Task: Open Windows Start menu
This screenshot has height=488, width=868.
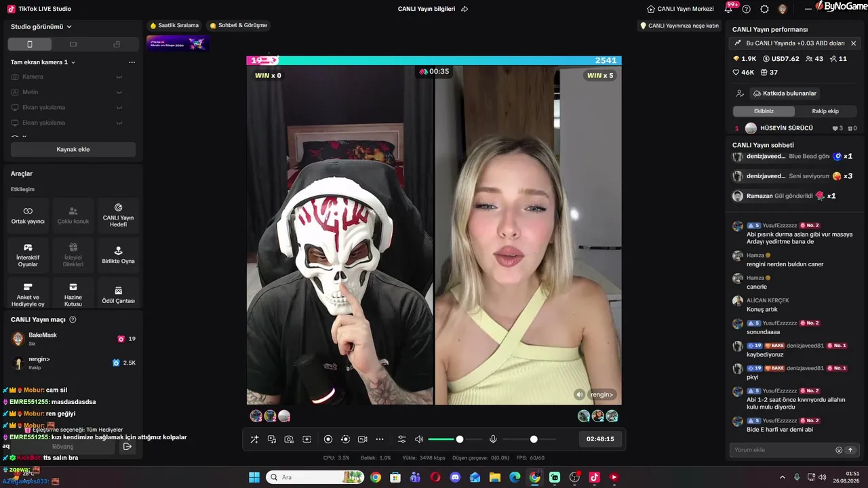Action: click(x=254, y=477)
